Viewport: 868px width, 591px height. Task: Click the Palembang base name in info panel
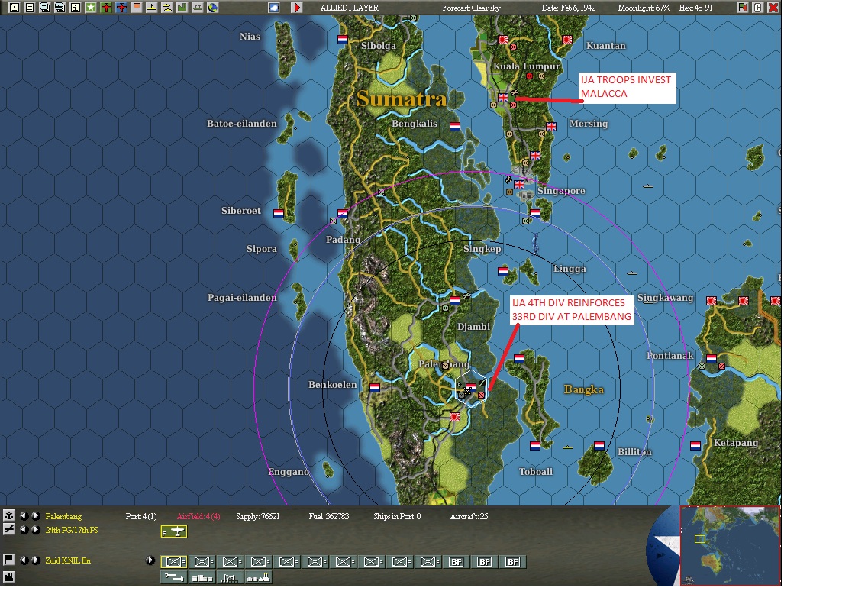tap(63, 516)
